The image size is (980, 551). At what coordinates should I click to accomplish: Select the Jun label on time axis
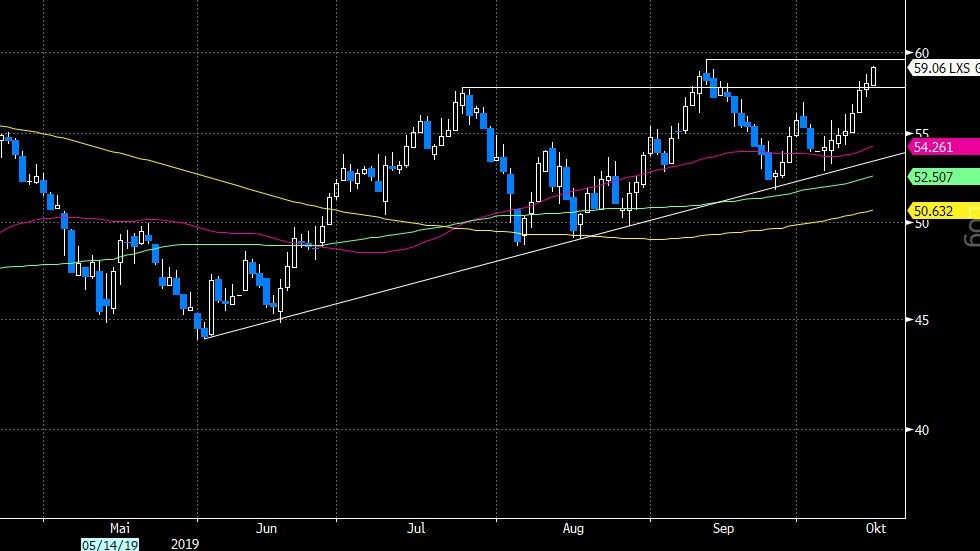click(266, 529)
